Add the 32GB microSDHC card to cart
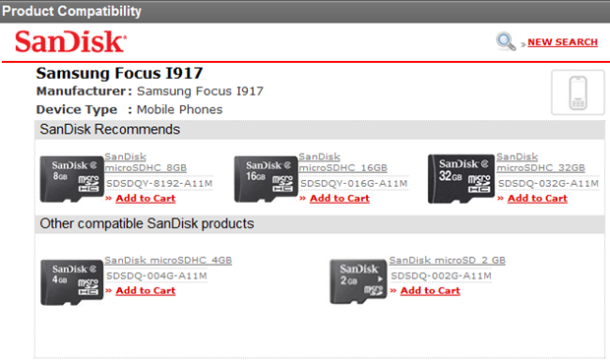610x364 pixels. click(x=537, y=199)
